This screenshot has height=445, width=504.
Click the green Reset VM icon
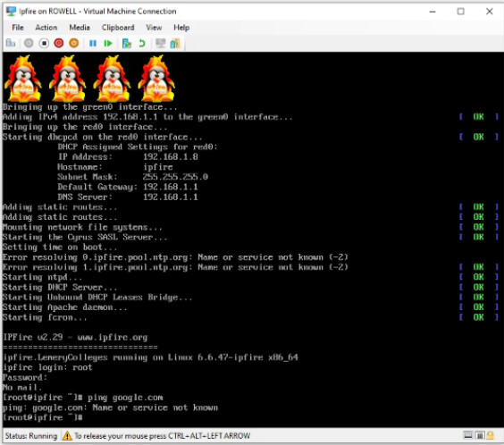[108, 43]
